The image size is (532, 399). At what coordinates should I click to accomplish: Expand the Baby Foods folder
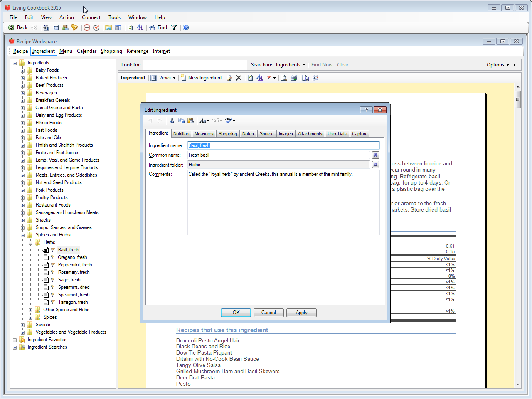click(23, 71)
